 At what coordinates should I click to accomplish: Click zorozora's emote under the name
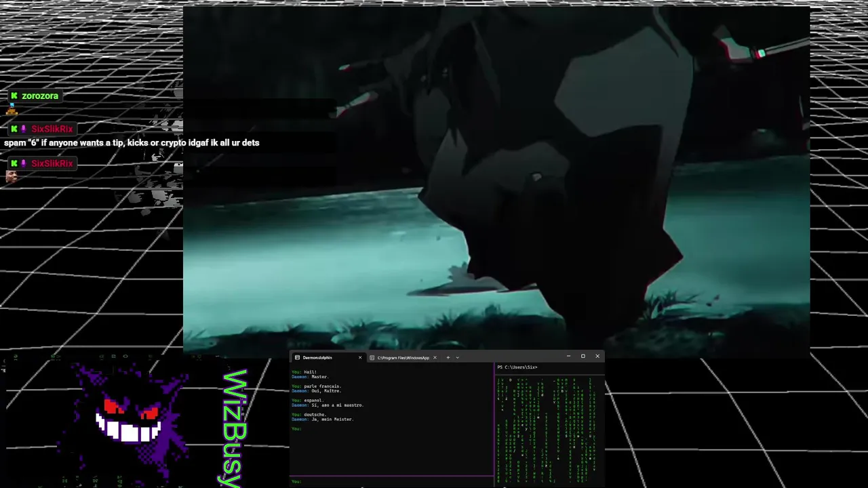click(x=12, y=109)
